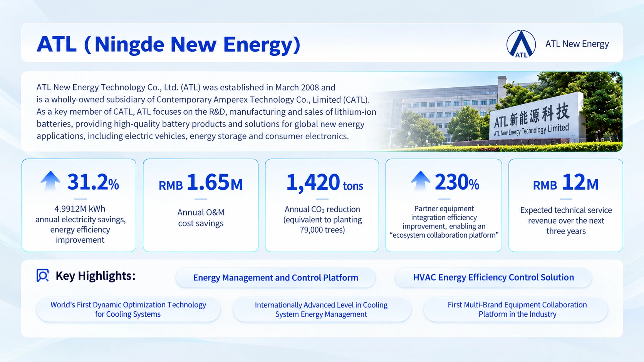644x362 pixels.
Task: Click the 4.9912M kWh text
Action: click(x=80, y=209)
